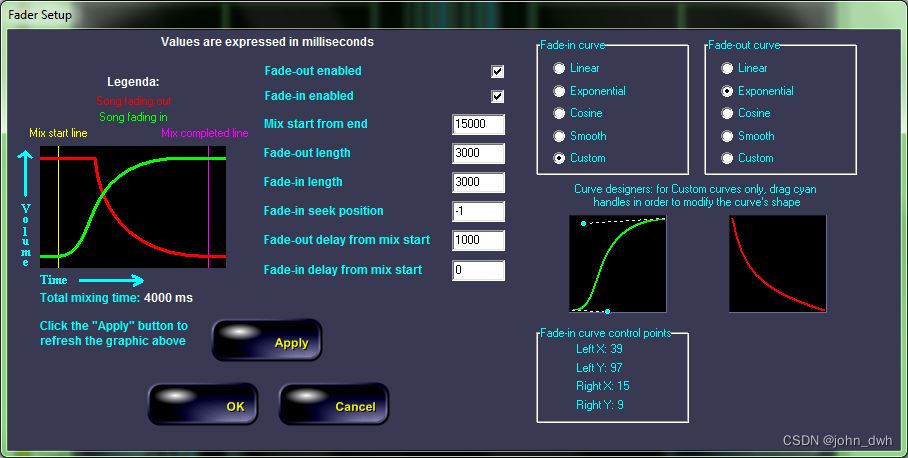Click the "Right X: 15" control point value
The image size is (908, 458).
603,386
